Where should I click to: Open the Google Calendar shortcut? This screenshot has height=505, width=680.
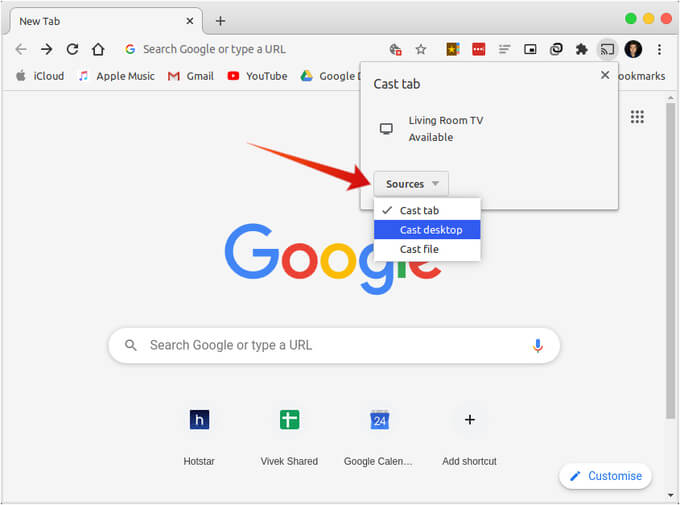[x=379, y=435]
